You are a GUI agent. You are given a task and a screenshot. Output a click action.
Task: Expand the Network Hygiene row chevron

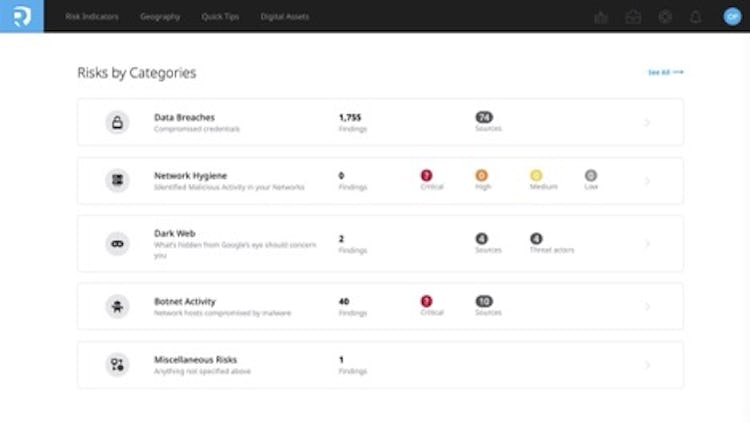(x=647, y=181)
